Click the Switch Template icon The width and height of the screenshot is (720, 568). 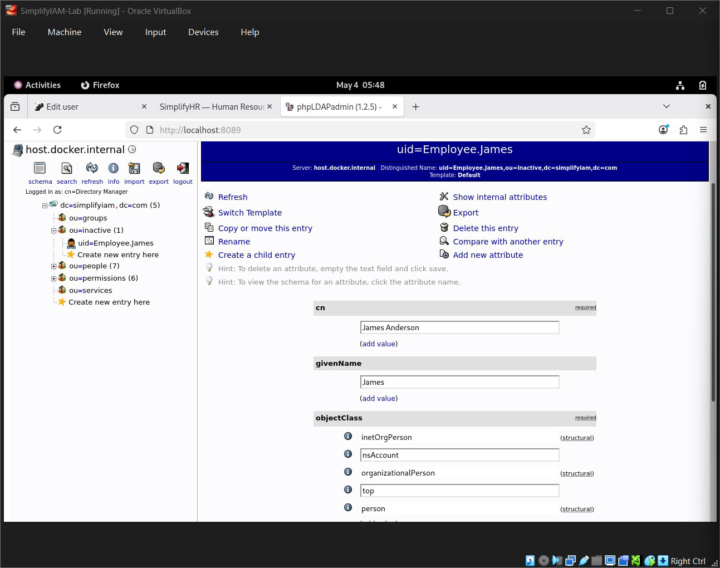tap(209, 212)
